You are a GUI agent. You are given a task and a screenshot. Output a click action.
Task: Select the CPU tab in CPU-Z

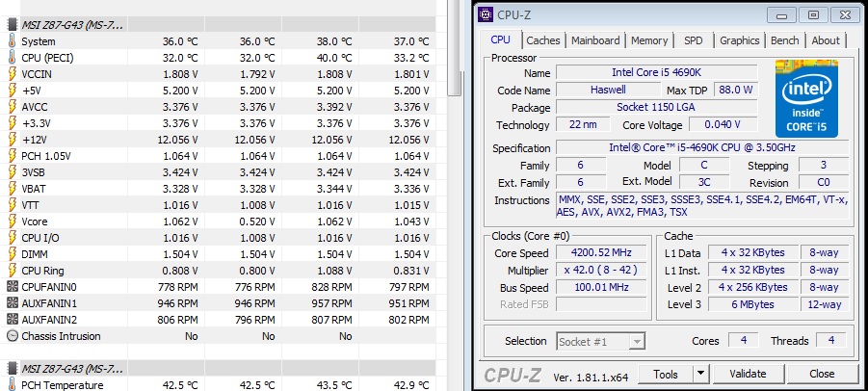[x=500, y=39]
